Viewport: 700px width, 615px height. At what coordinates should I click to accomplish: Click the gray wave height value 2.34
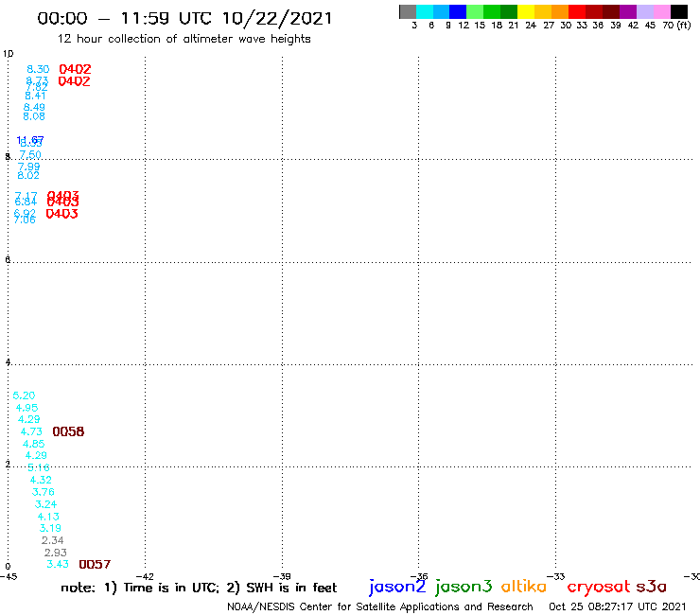point(53,540)
